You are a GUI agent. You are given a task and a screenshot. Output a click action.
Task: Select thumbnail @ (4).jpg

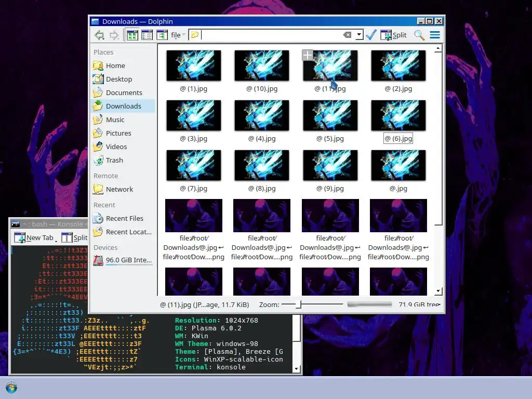click(262, 115)
